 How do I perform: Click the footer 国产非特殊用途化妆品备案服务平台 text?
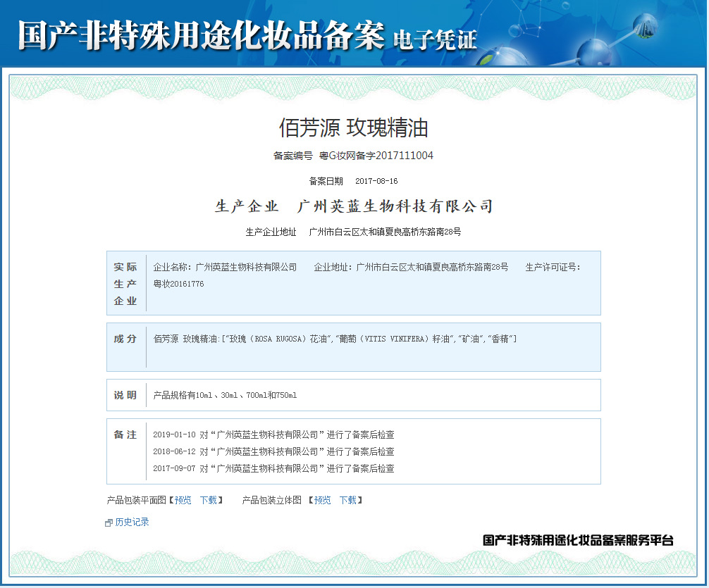578,539
